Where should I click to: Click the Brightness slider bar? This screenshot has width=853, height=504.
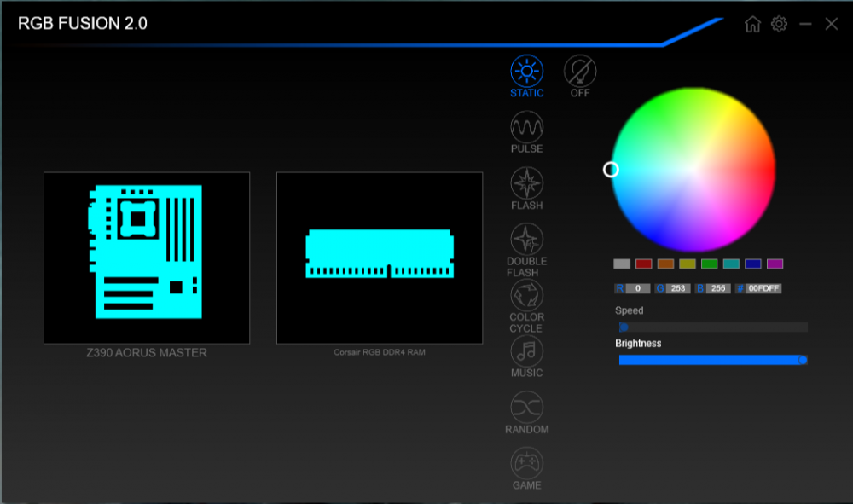(x=713, y=360)
